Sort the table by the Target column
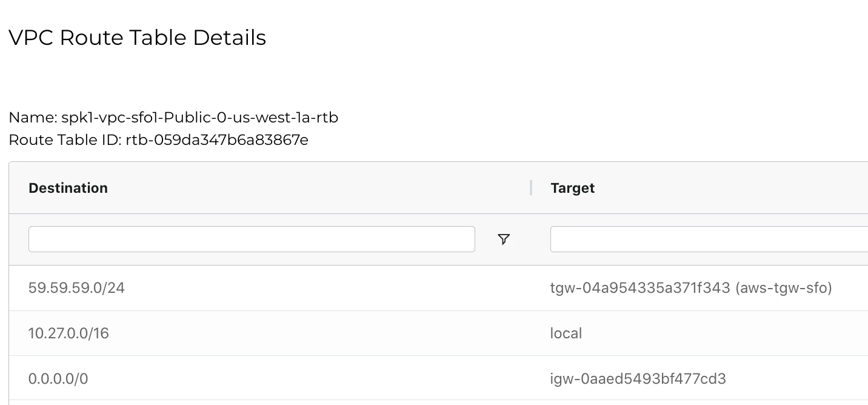 (x=572, y=188)
